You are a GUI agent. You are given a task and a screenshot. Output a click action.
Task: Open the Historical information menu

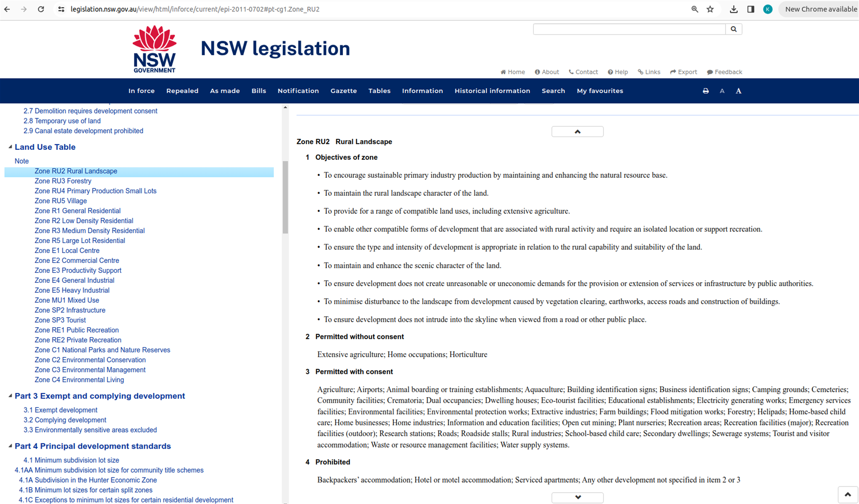click(492, 91)
